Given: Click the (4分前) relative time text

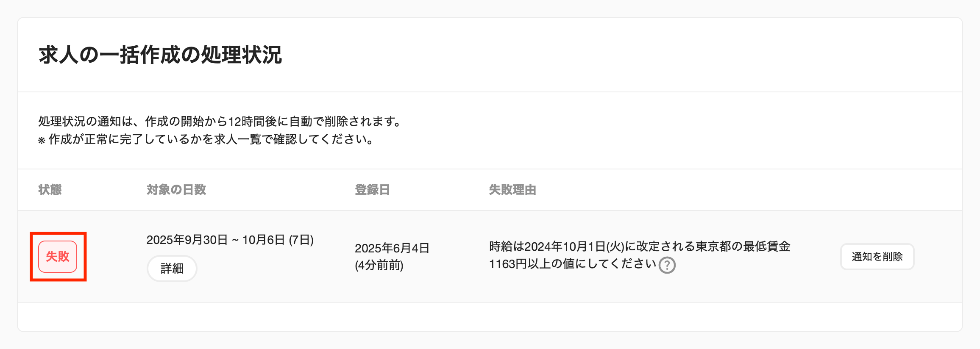Looking at the screenshot, I should point(379,266).
